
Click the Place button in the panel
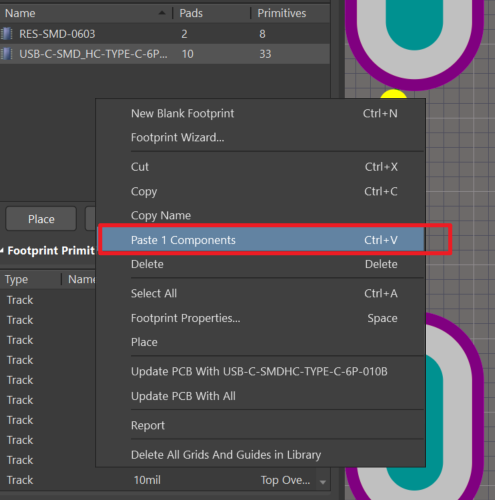[41, 219]
